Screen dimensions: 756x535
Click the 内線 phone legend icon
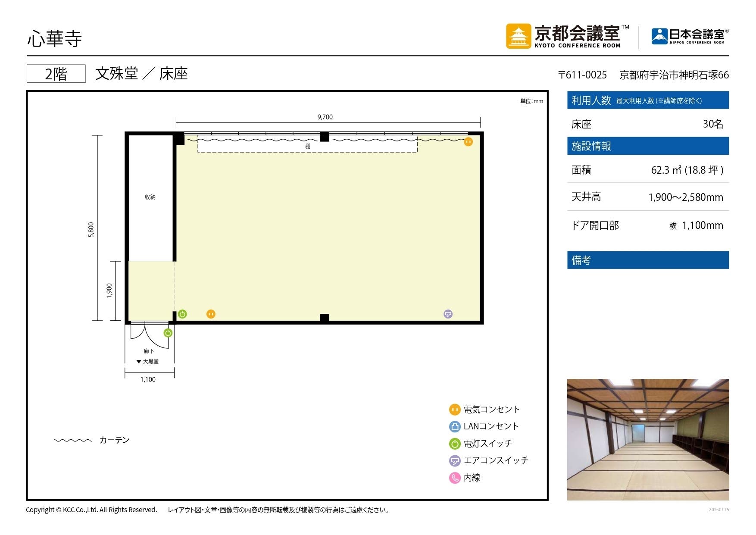click(x=454, y=478)
